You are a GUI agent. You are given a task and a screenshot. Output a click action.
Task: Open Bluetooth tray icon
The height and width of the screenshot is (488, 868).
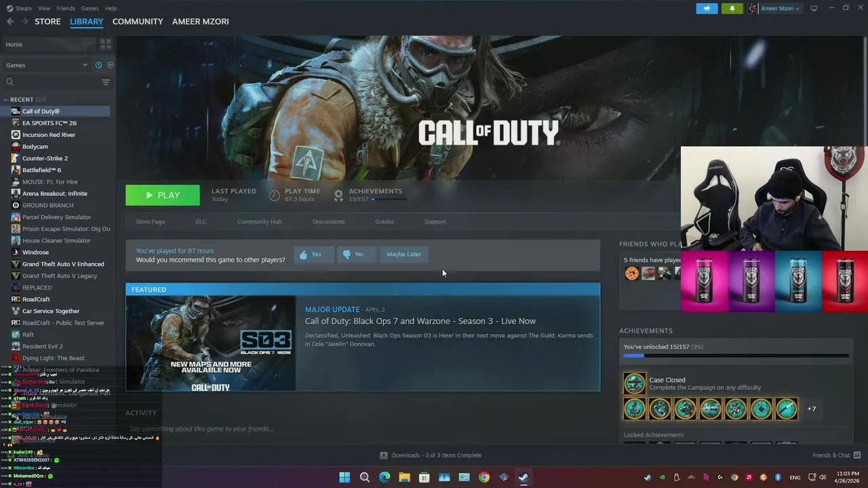[778, 477]
